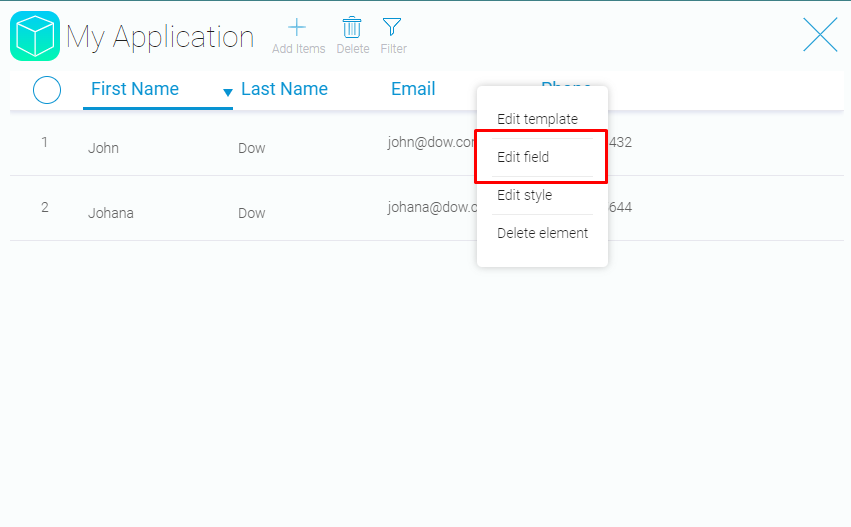This screenshot has width=851, height=527.
Task: Click the Delete trash can icon
Action: (352, 28)
